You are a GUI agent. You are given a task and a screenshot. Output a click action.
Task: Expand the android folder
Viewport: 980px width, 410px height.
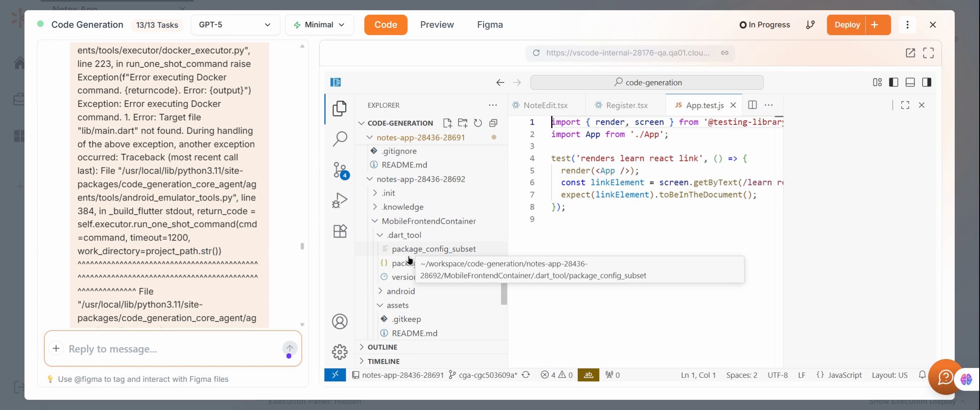coord(380,291)
